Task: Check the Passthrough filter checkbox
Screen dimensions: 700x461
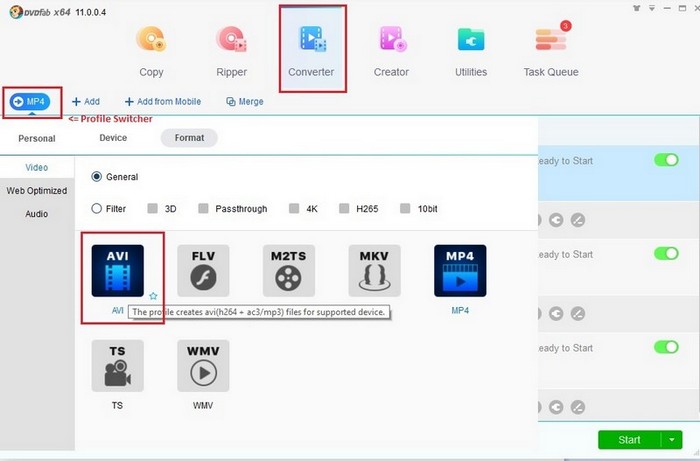Action: pyautogui.click(x=203, y=208)
